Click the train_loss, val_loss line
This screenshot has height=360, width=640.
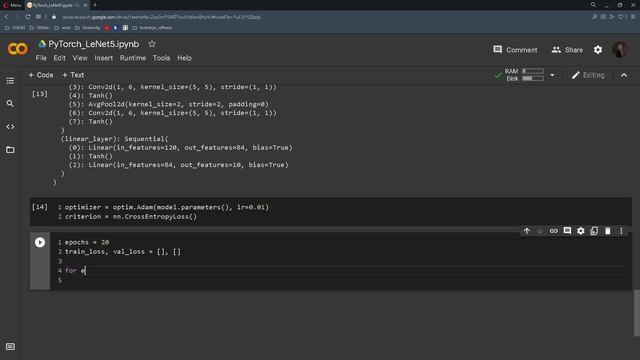point(122,252)
